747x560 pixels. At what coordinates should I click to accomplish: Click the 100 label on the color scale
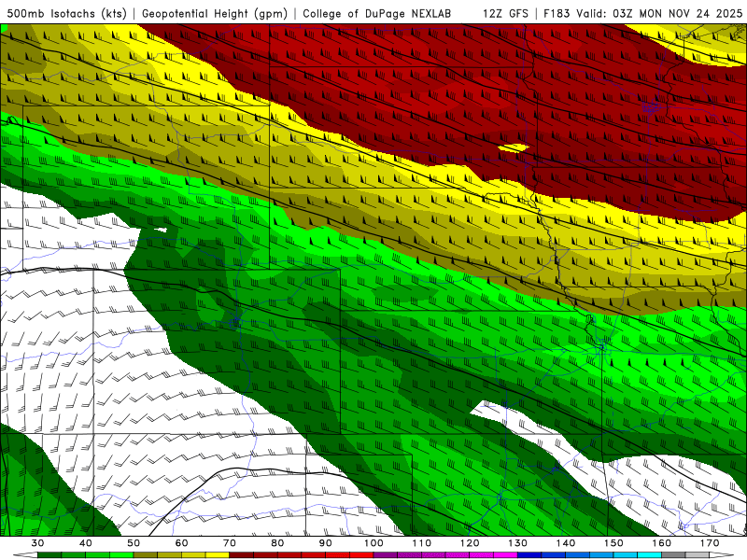click(x=374, y=543)
